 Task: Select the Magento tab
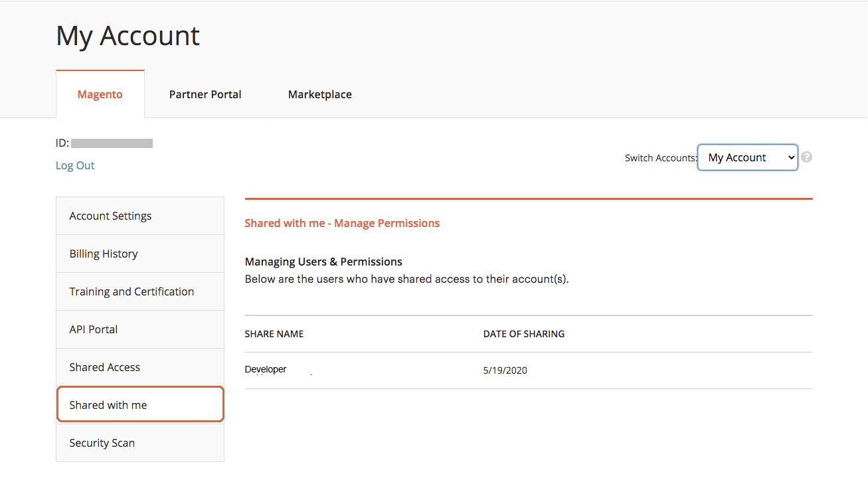(100, 94)
